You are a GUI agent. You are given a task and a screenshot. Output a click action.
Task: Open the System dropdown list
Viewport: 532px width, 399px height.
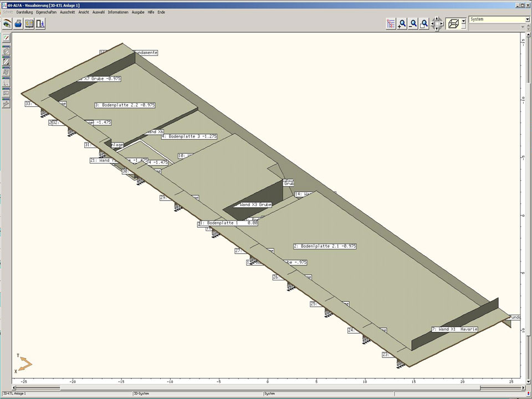[x=527, y=19]
